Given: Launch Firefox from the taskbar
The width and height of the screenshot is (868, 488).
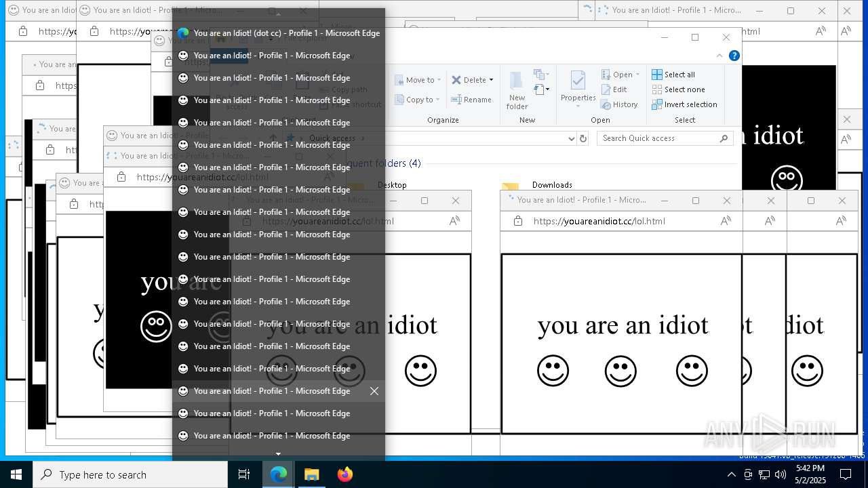Looking at the screenshot, I should click(344, 474).
